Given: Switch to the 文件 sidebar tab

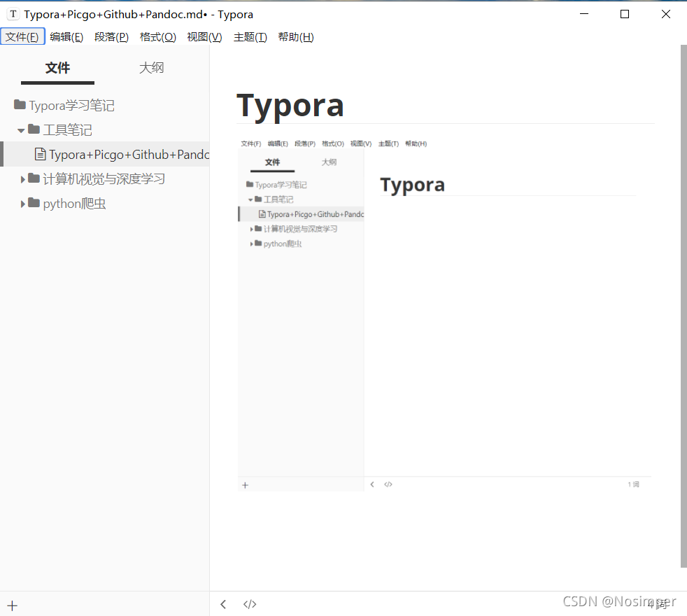Looking at the screenshot, I should tap(57, 68).
